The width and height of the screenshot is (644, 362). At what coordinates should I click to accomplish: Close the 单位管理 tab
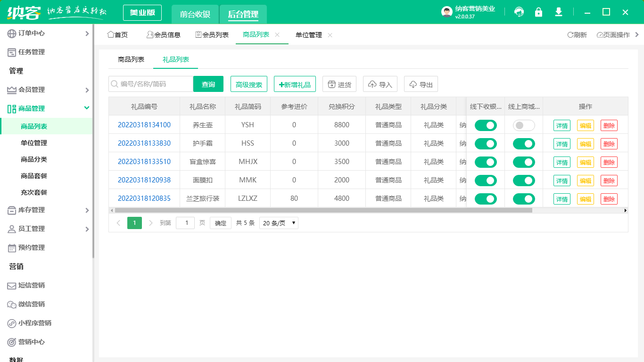pyautogui.click(x=330, y=35)
